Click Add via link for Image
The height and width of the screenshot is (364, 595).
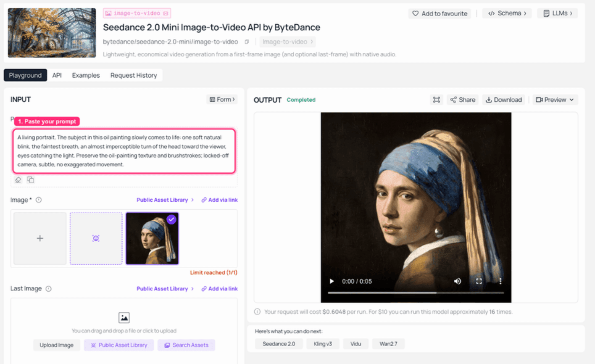point(220,200)
